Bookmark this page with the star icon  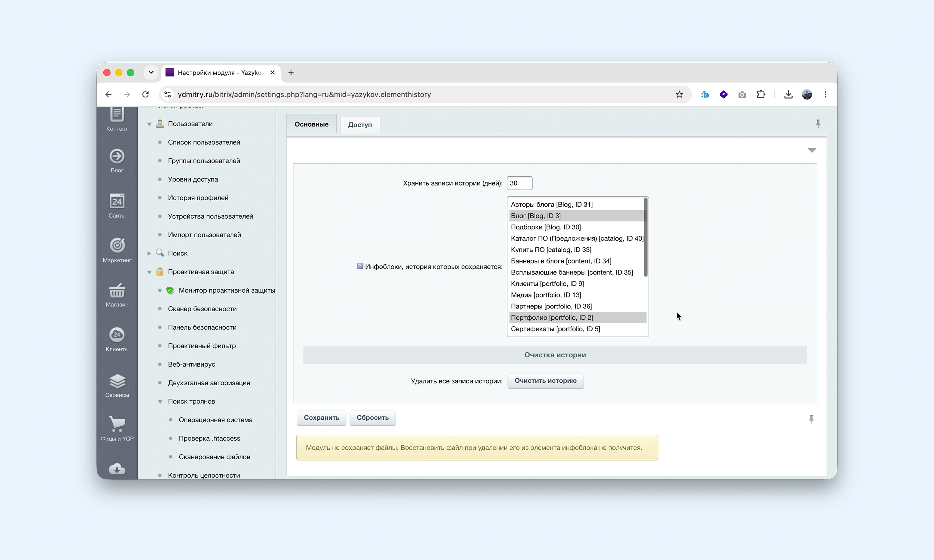click(x=679, y=94)
